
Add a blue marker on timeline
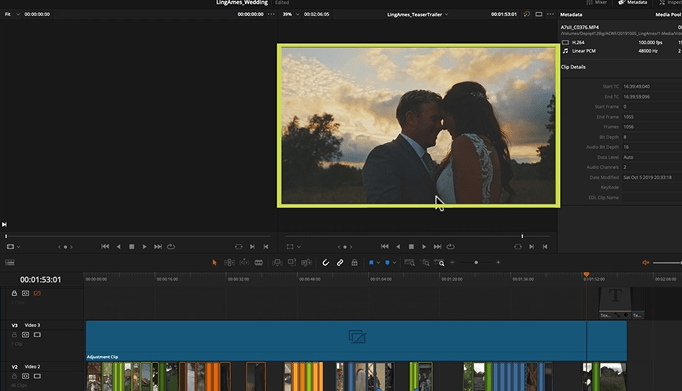(x=387, y=263)
